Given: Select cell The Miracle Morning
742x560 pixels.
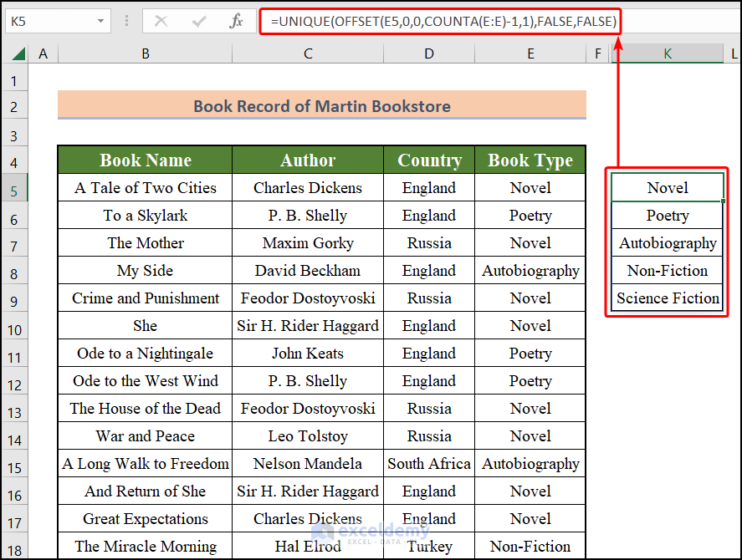Looking at the screenshot, I should (146, 547).
